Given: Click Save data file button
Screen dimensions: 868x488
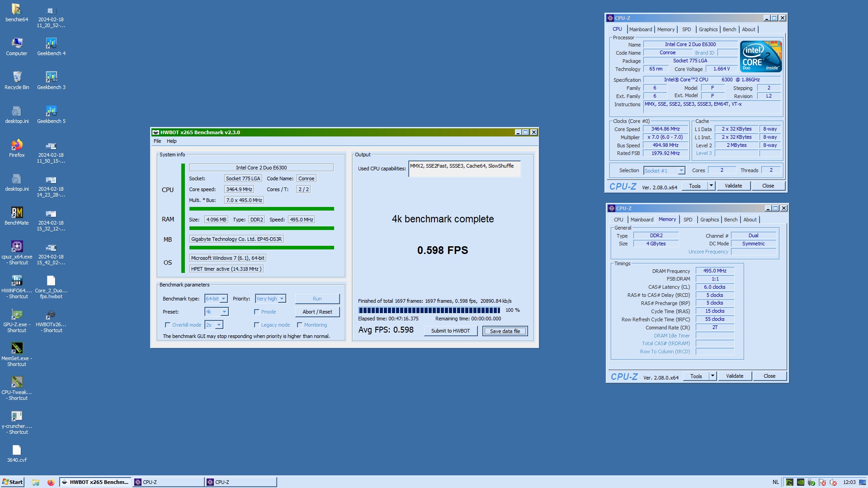Looking at the screenshot, I should [x=505, y=331].
